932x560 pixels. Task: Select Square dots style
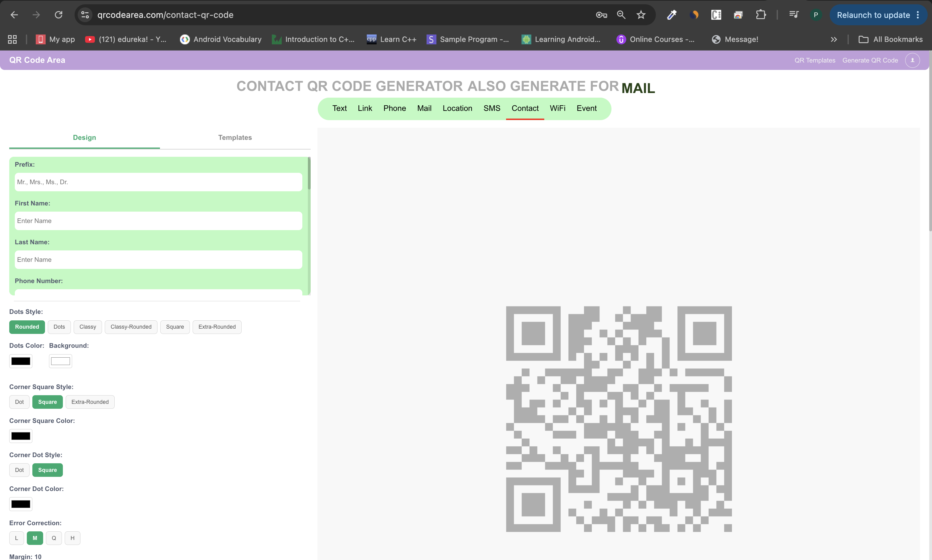[x=175, y=327]
